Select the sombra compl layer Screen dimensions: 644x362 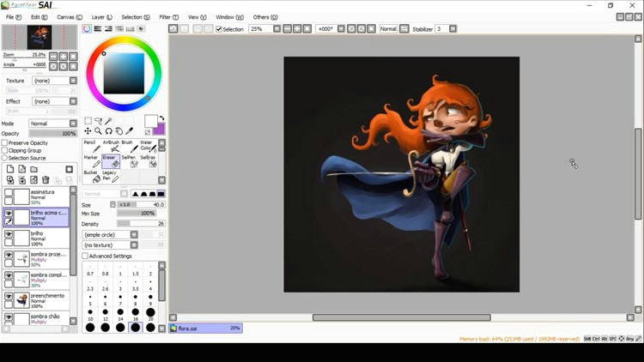(x=37, y=280)
